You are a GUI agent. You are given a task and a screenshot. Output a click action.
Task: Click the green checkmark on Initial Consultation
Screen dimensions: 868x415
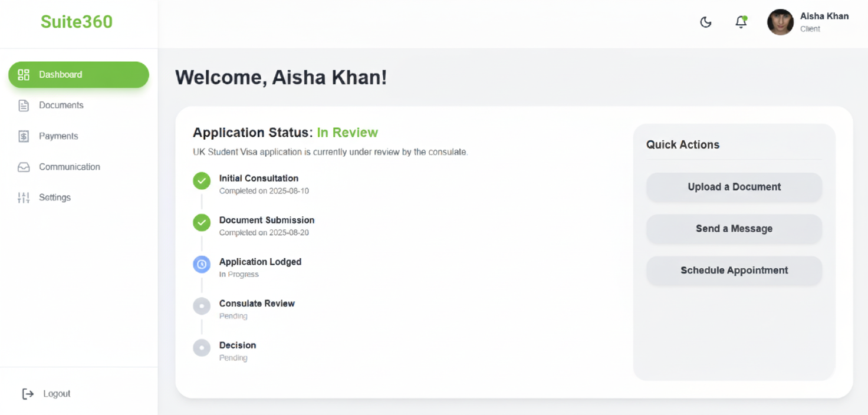202,181
